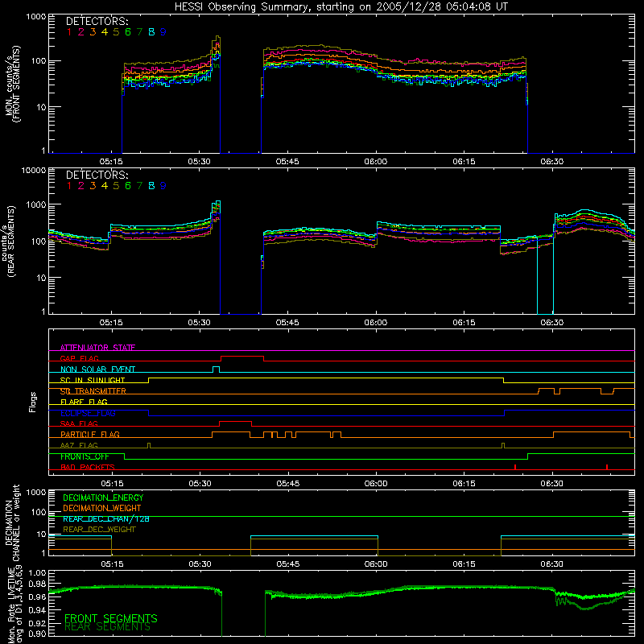This screenshot has width=644, height=644.
Task: Click olive detector 5 in rear segments legend
Action: point(116,186)
